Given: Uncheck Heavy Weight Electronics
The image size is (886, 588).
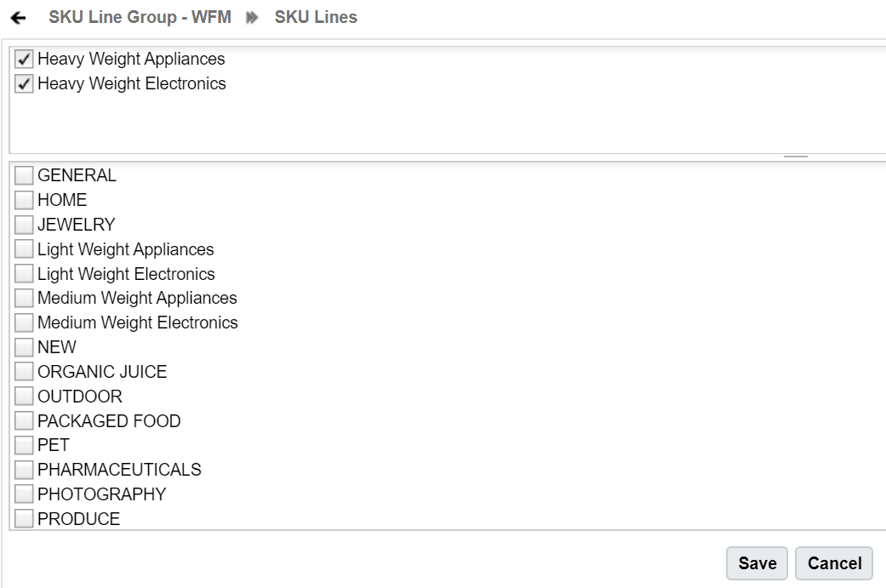Looking at the screenshot, I should pyautogui.click(x=24, y=83).
